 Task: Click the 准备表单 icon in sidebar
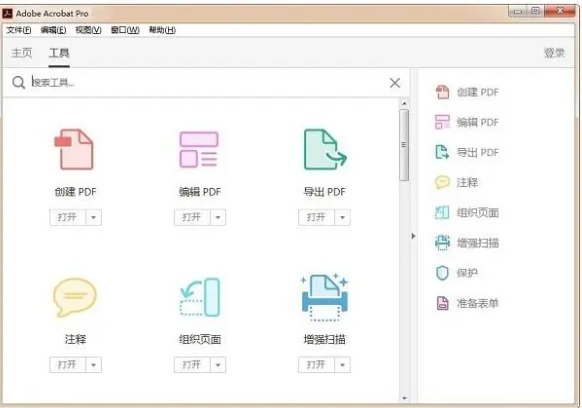(x=442, y=303)
